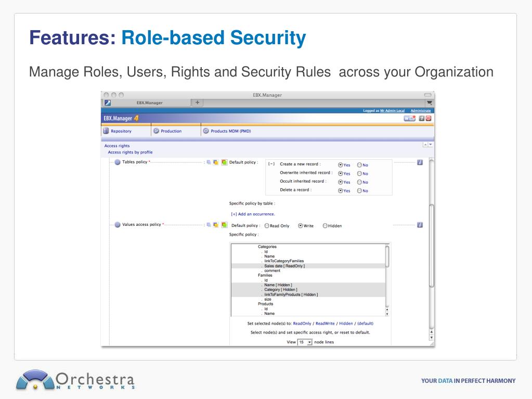This screenshot has height=399, width=532.
Task: Open the View node lines dropdown
Action: pyautogui.click(x=305, y=342)
